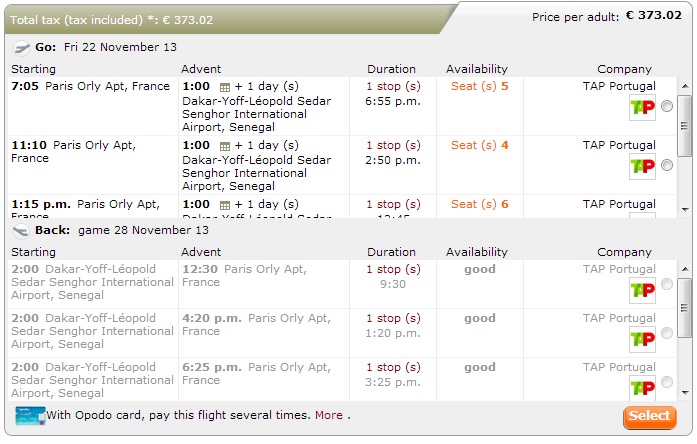Select the 7:05 Paris Orly departure radio button
The height and width of the screenshot is (444, 697).
tap(667, 106)
